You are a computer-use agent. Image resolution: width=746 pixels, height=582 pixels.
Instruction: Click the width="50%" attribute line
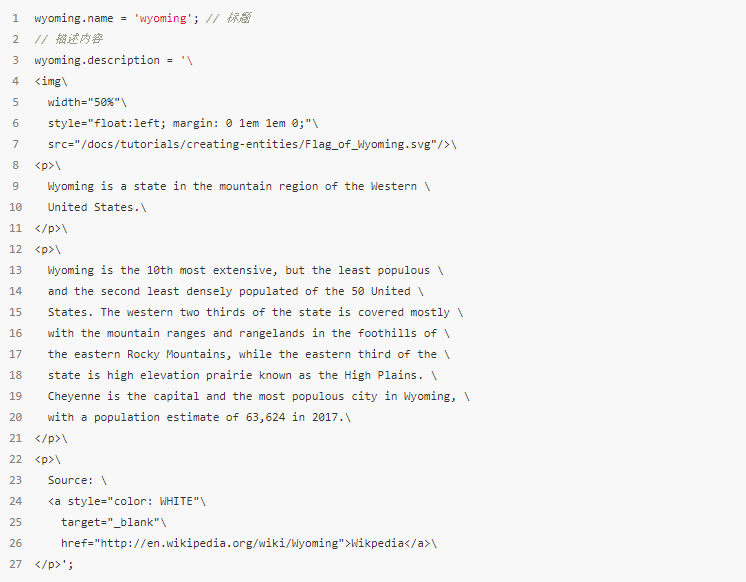87,102
